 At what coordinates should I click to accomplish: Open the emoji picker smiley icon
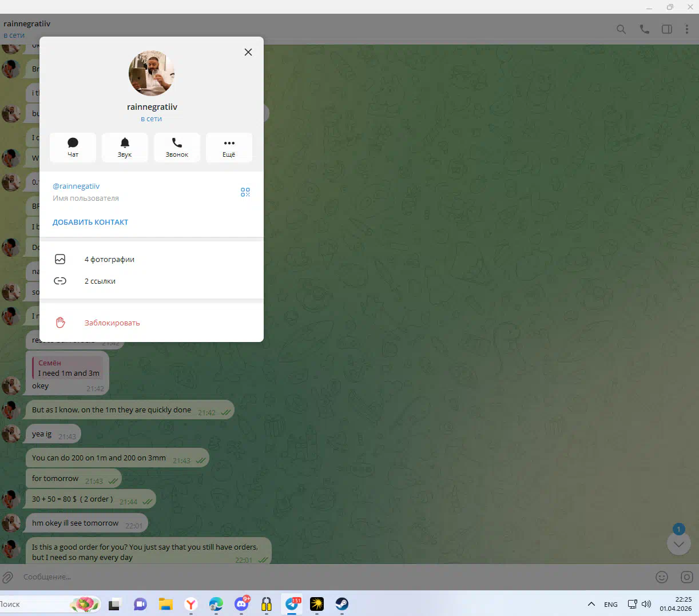coord(662,577)
